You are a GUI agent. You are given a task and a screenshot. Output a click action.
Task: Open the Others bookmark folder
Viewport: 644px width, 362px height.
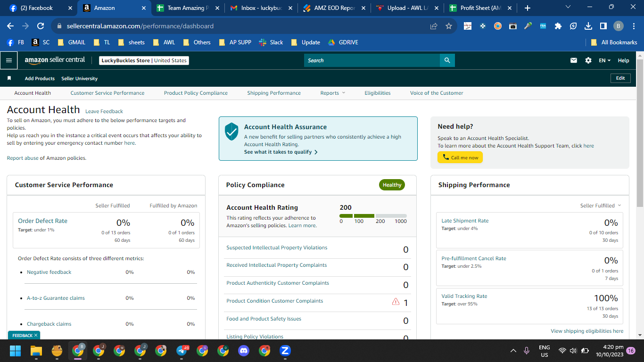[197, 42]
